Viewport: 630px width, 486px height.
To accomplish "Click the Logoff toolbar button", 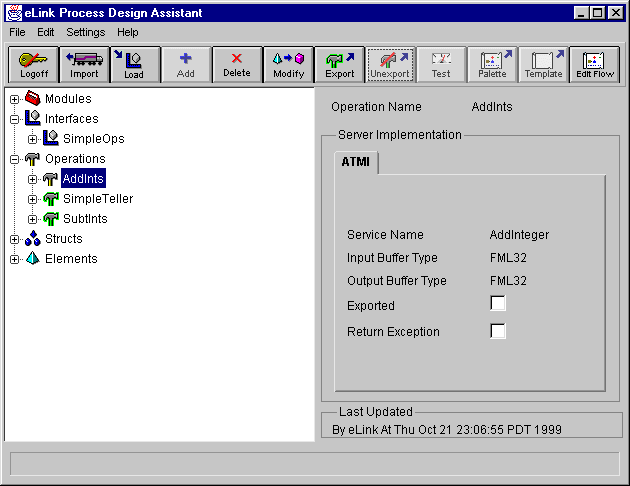I will (34, 65).
